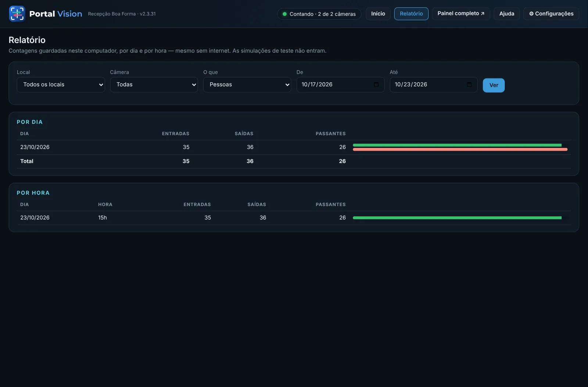
Task: Go to the Início tab
Action: [378, 14]
